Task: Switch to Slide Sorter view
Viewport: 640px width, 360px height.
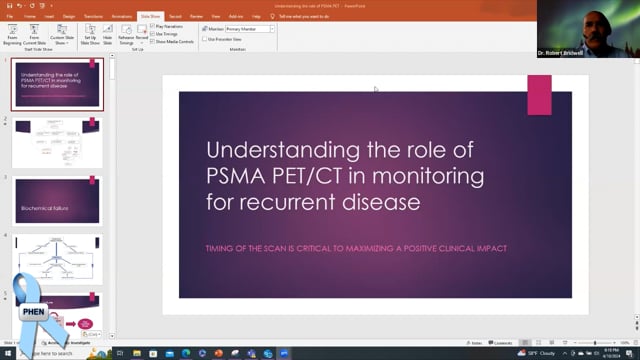Action: coord(538,343)
